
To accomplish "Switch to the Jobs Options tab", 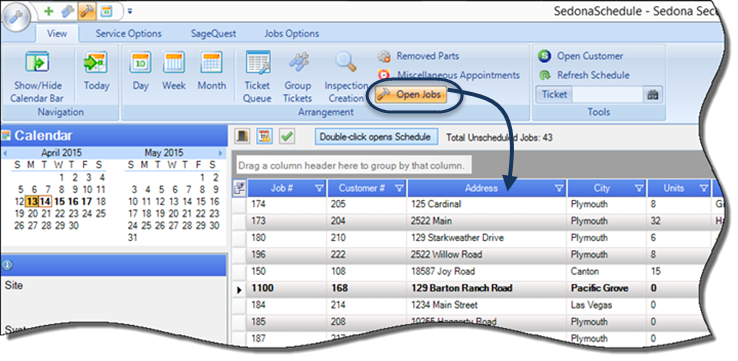I will pos(291,33).
